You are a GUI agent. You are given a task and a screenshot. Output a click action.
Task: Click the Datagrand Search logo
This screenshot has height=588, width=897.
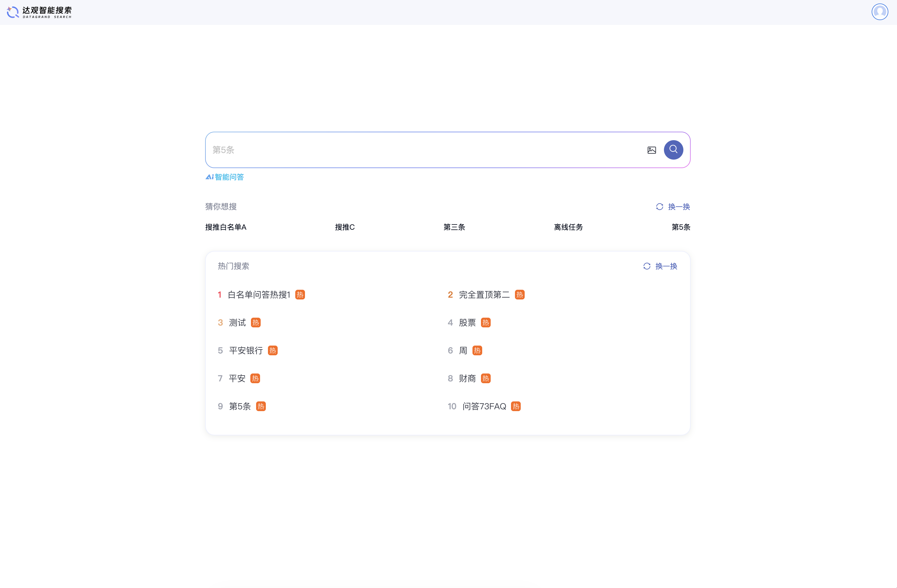pyautogui.click(x=39, y=12)
